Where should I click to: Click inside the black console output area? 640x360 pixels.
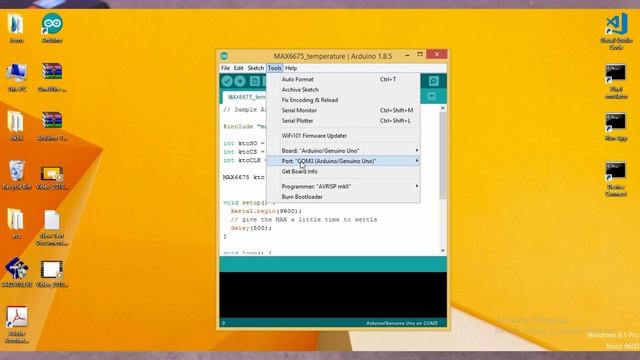(333, 295)
